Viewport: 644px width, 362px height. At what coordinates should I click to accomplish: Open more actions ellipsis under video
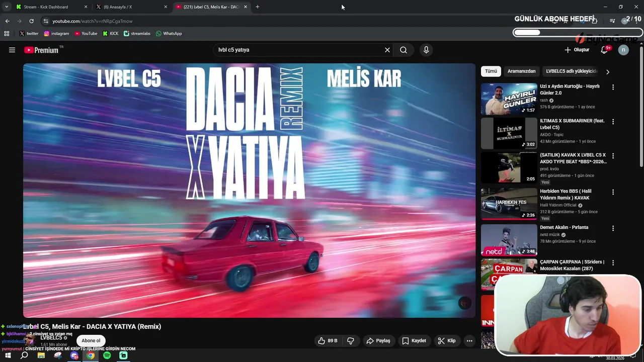(x=469, y=340)
